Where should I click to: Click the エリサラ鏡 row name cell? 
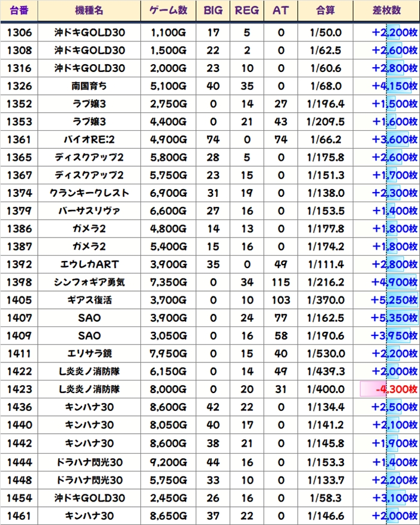89,354
